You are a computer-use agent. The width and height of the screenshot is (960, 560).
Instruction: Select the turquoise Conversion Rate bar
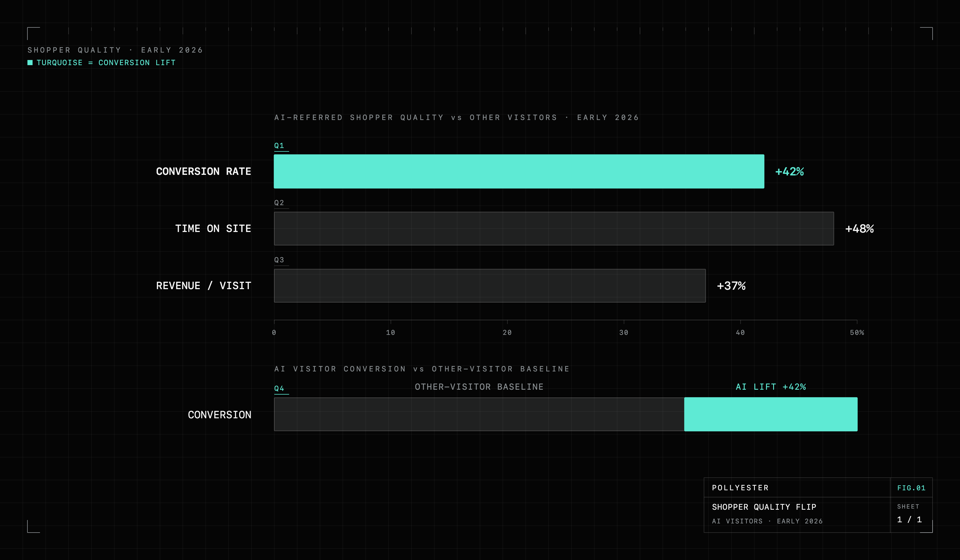click(x=519, y=171)
